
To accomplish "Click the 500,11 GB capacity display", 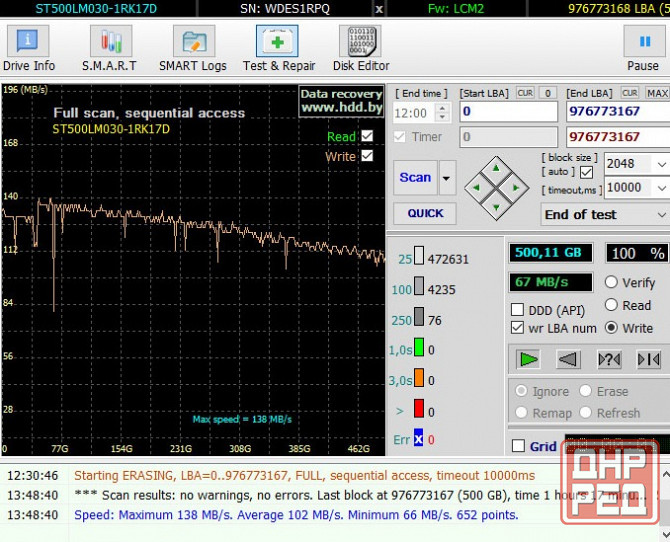I will (550, 253).
